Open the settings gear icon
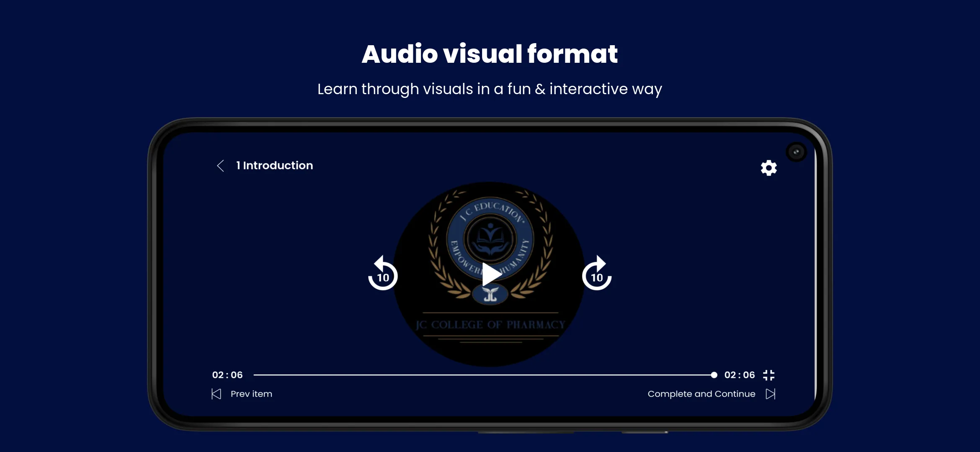 tap(769, 168)
